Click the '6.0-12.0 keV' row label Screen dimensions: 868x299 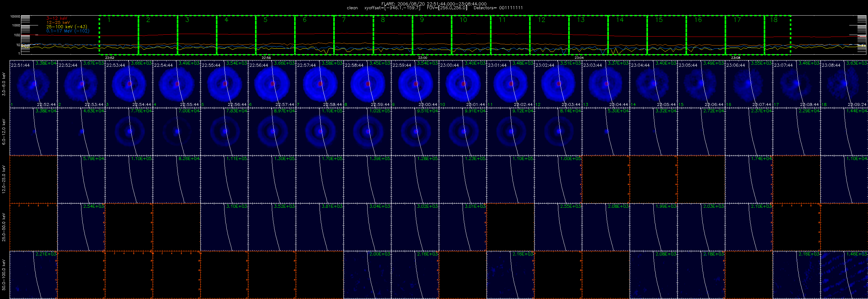point(4,132)
